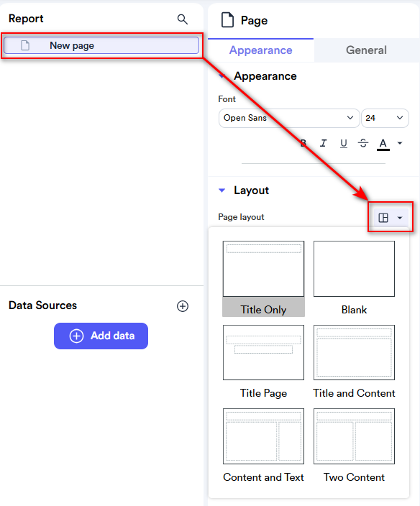Switch to the Appearance tab

[260, 50]
